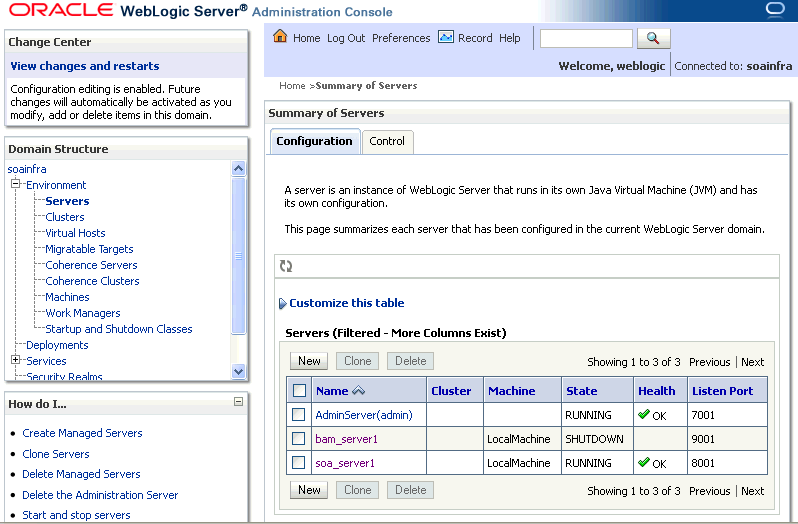798x524 pixels.
Task: Open the Home toolbar link
Action: 306,38
